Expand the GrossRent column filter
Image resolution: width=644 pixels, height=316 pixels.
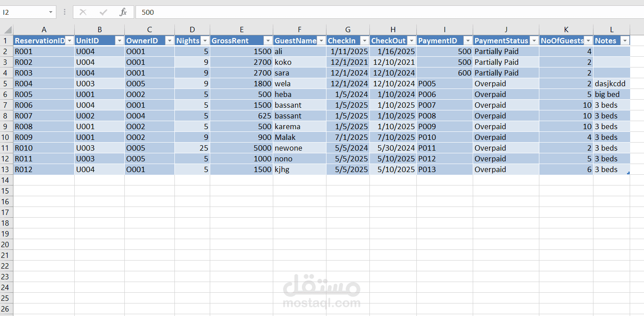click(268, 41)
